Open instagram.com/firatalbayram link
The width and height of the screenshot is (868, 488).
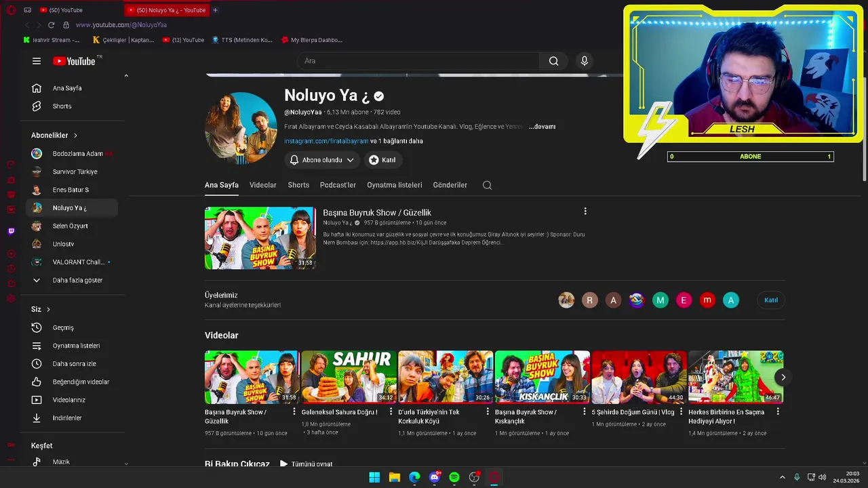pyautogui.click(x=326, y=141)
